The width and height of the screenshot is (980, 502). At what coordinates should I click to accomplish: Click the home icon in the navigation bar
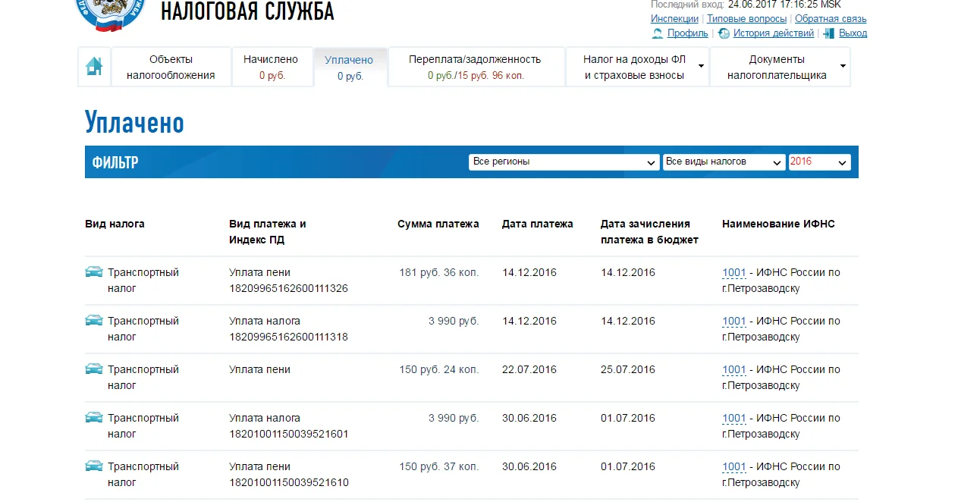point(93,67)
